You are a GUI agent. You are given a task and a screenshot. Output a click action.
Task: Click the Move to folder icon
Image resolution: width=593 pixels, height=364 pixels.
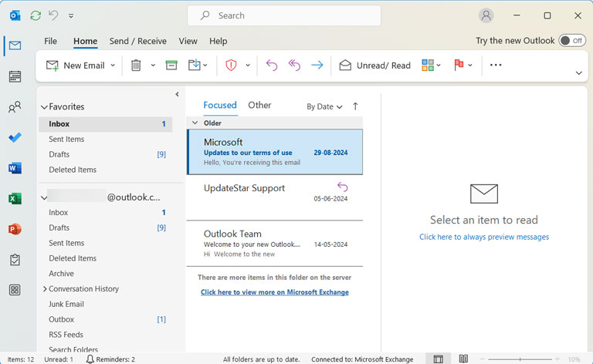pos(194,65)
